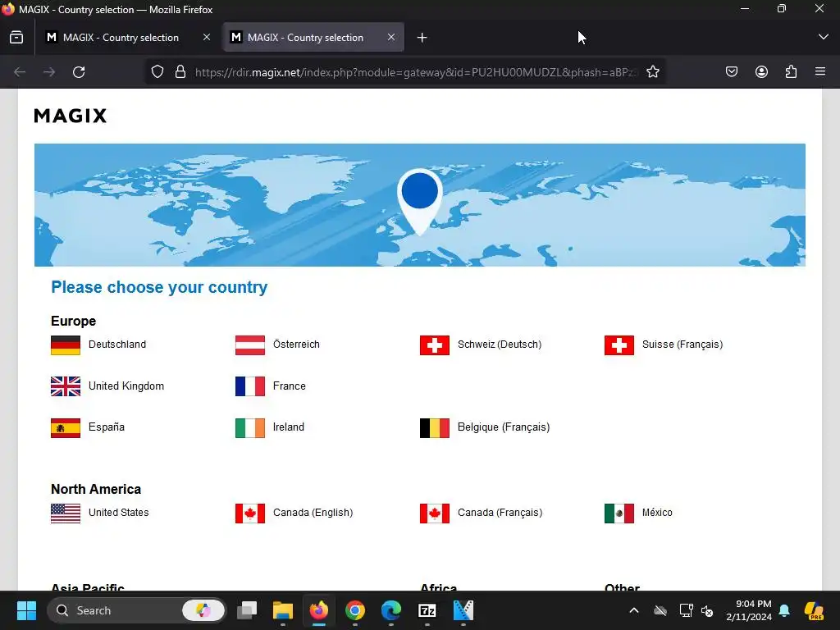Open 7-Zip from taskbar
This screenshot has height=630, width=840.
(427, 610)
